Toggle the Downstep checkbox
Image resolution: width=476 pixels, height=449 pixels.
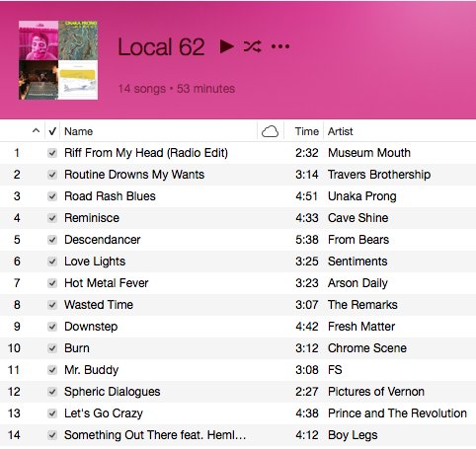52,327
